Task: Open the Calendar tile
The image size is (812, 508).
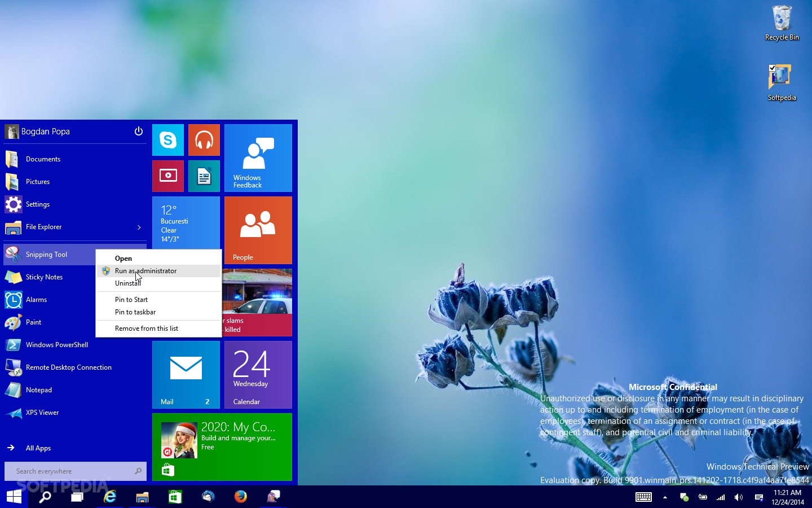Action: click(x=258, y=375)
